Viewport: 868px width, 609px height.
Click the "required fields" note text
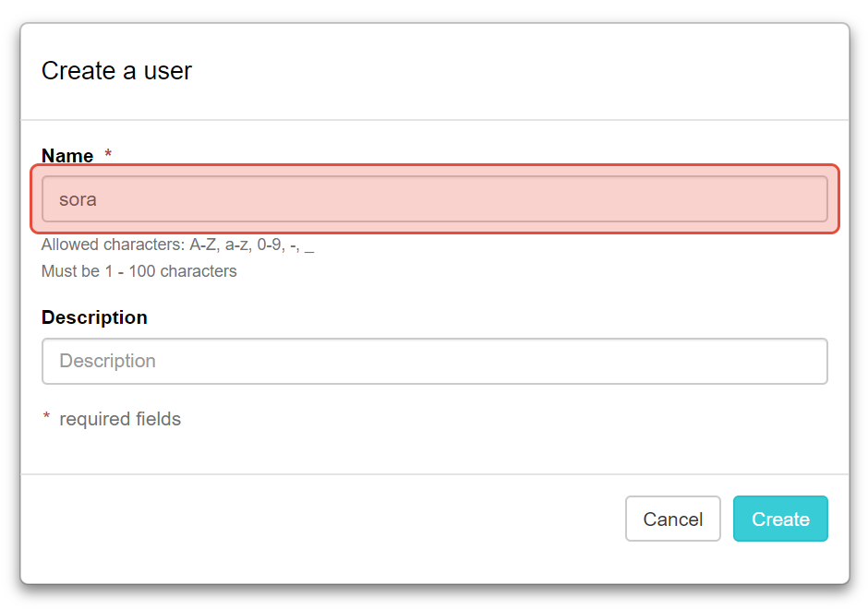click(x=120, y=419)
